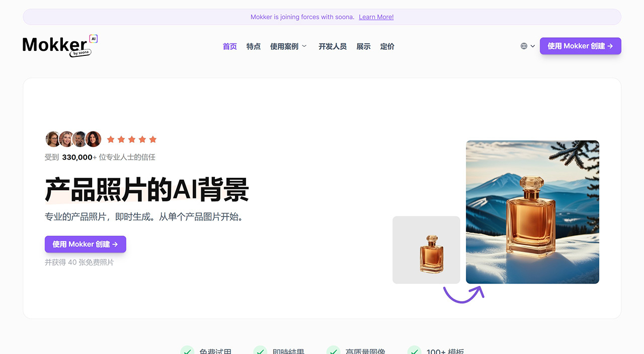Click the 定价 menu item
644x354 pixels.
pos(387,46)
